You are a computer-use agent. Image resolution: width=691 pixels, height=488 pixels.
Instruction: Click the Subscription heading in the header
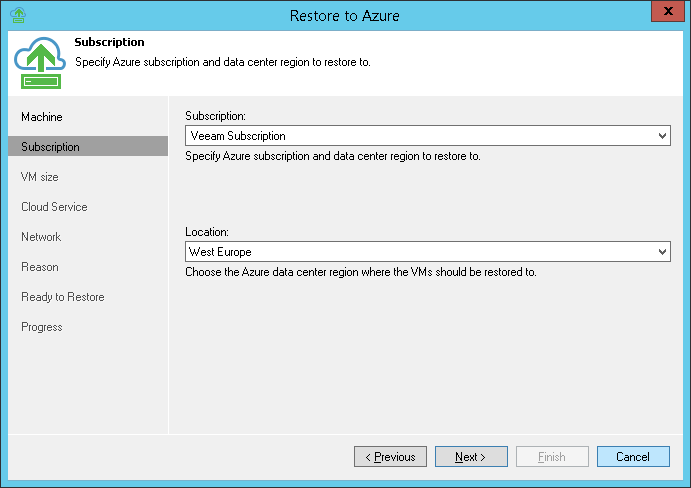109,43
